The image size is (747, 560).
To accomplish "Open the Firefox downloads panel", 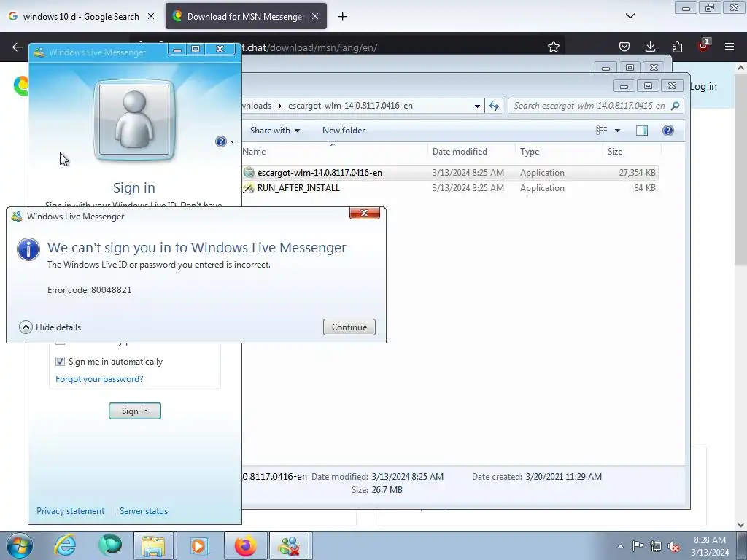I will tap(650, 47).
